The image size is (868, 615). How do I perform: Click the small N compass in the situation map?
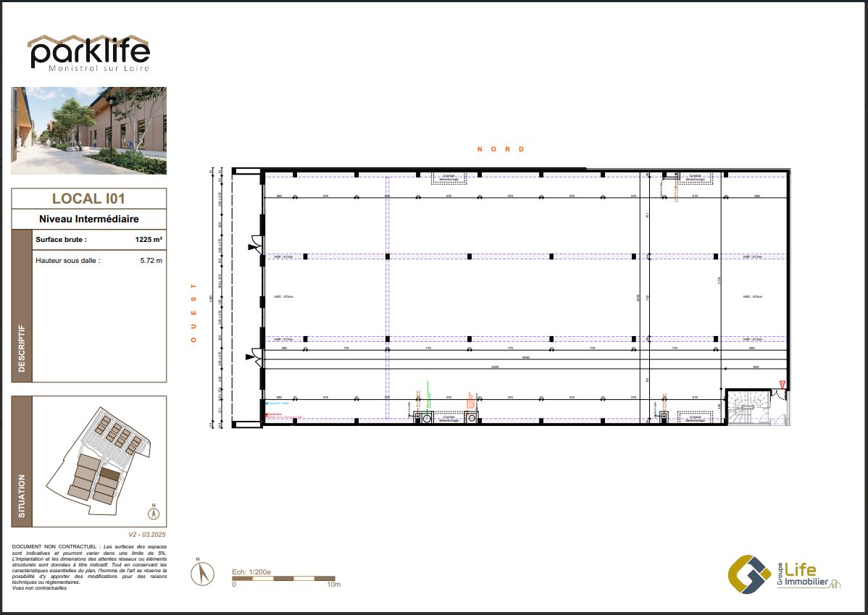point(153,512)
